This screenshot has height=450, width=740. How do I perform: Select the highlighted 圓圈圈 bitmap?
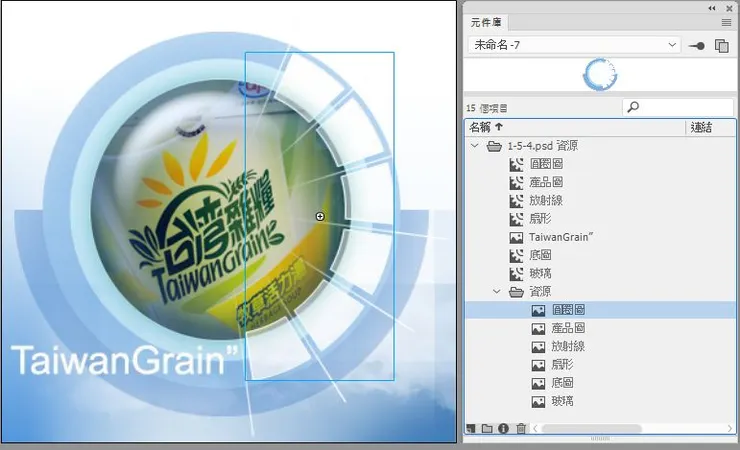(599, 310)
